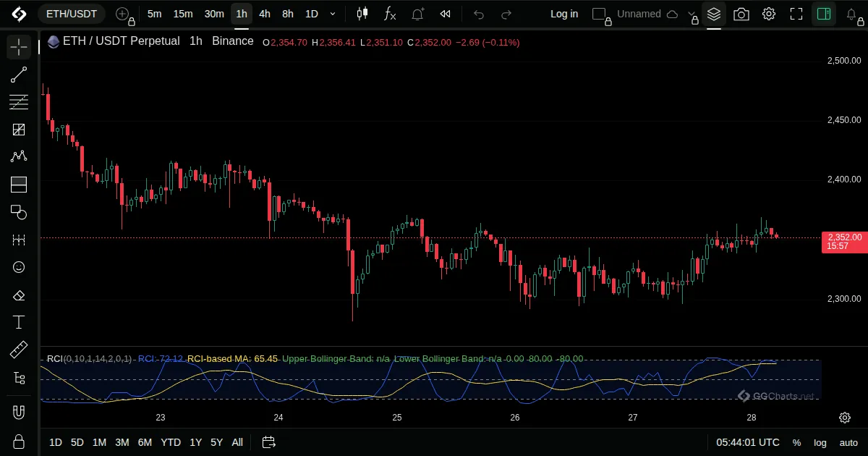
Task: Set date range to 1D
Action: [56, 442]
